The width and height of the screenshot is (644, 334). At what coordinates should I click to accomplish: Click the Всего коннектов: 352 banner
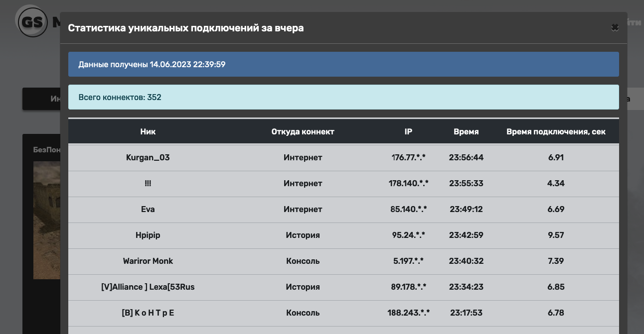[x=343, y=97]
